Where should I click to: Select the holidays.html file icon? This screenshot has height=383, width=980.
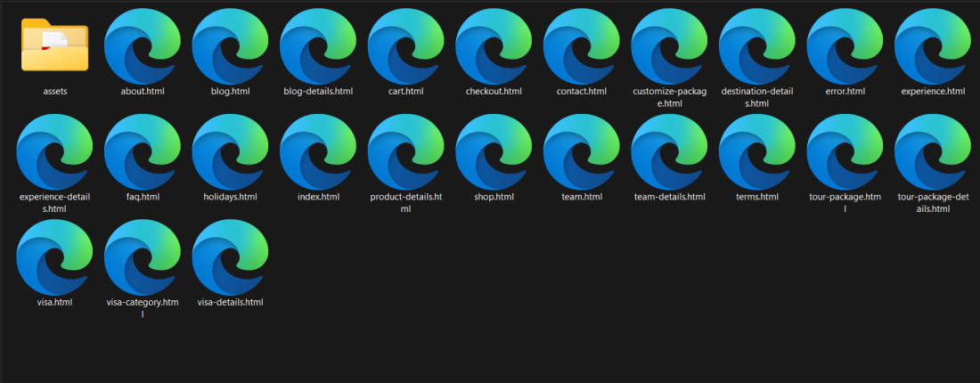[x=231, y=151]
